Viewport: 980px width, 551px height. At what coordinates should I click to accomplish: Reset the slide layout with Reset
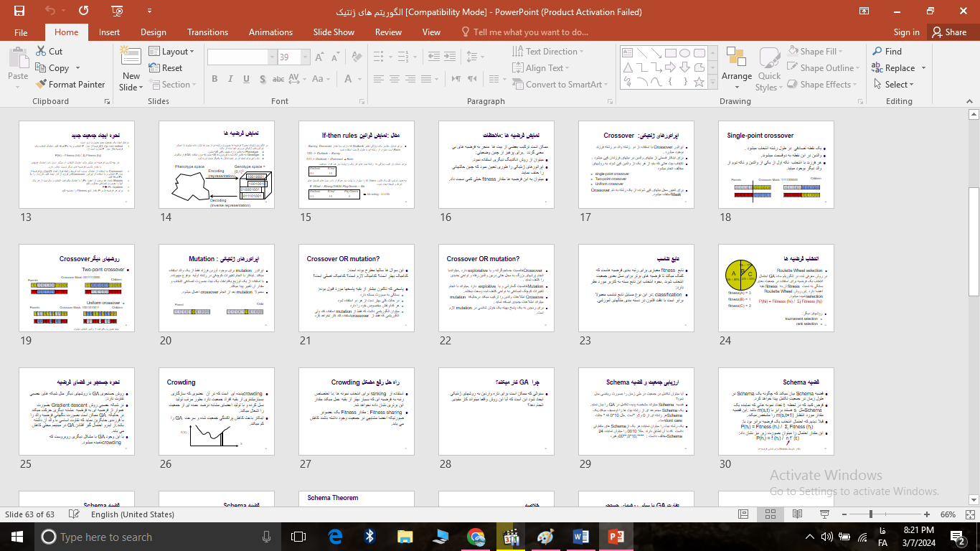166,68
